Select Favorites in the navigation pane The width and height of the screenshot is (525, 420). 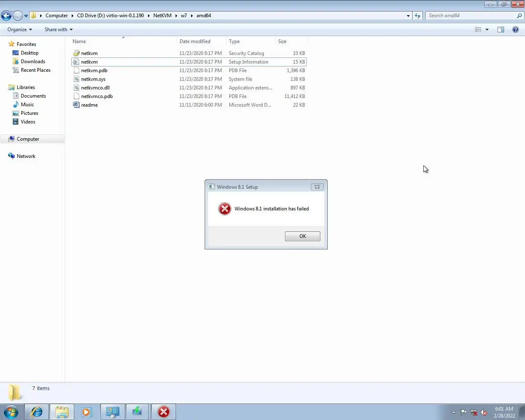pos(26,44)
